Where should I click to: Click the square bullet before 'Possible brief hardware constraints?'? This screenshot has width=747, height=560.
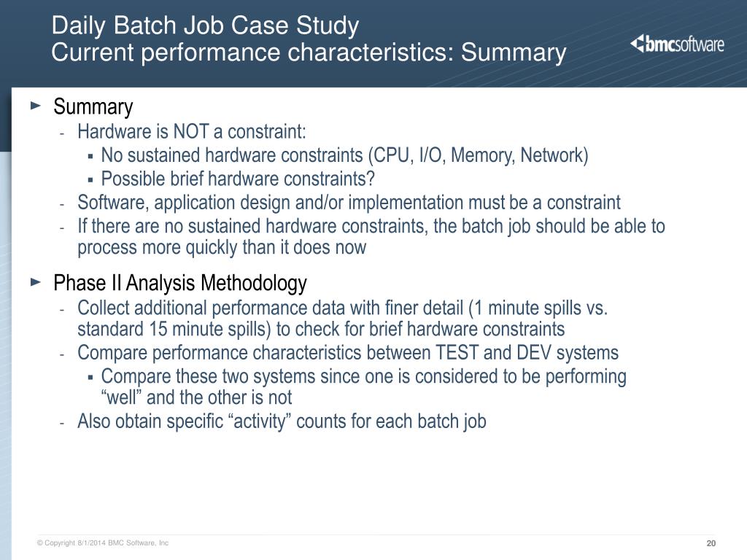pyautogui.click(x=90, y=180)
